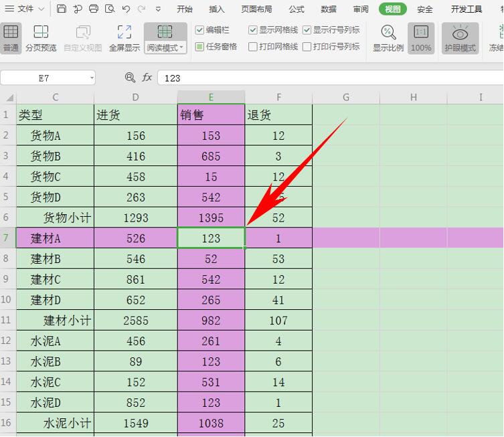Click the Redo arrow icon

tap(141, 9)
